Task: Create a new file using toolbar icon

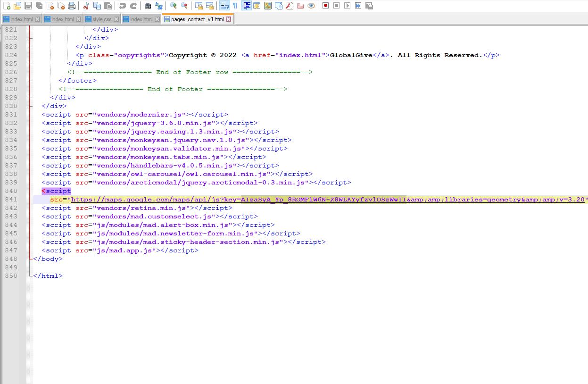Action: [6, 6]
